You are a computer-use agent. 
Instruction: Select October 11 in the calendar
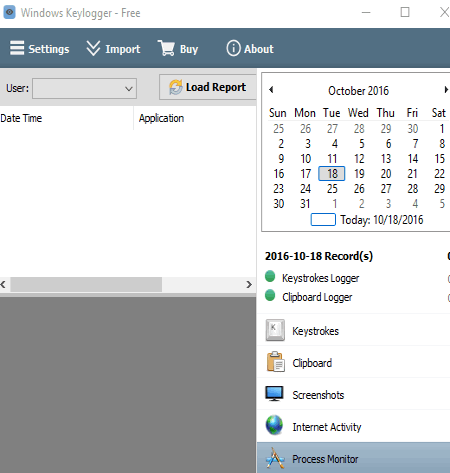pyautogui.click(x=332, y=159)
